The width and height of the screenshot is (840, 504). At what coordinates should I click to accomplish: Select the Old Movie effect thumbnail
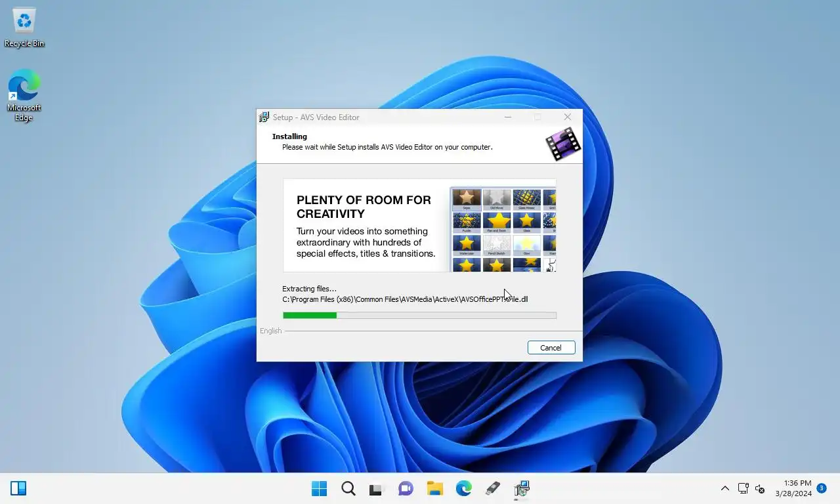click(497, 199)
